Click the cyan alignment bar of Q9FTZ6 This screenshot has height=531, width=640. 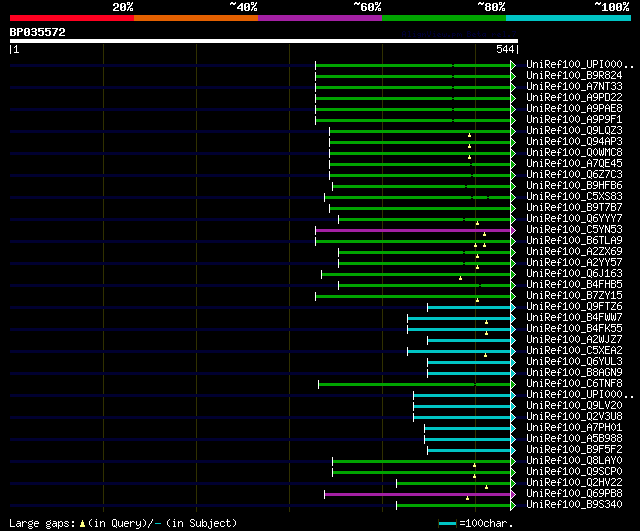[469, 308]
